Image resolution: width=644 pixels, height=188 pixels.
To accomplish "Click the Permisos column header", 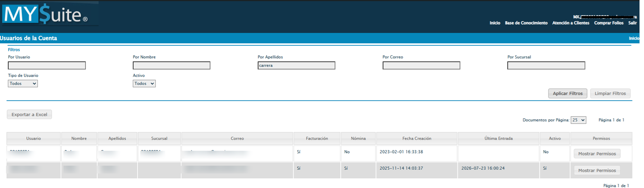I will [x=601, y=138].
